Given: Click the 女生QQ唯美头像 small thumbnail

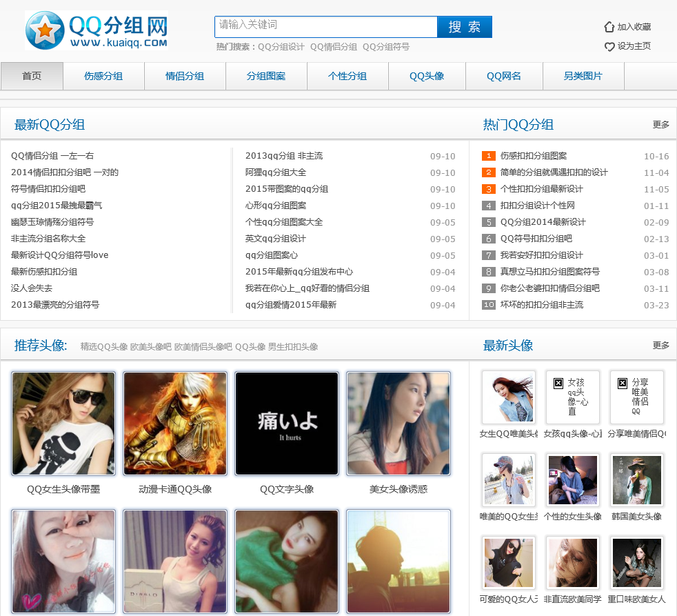Looking at the screenshot, I should pyautogui.click(x=509, y=397).
